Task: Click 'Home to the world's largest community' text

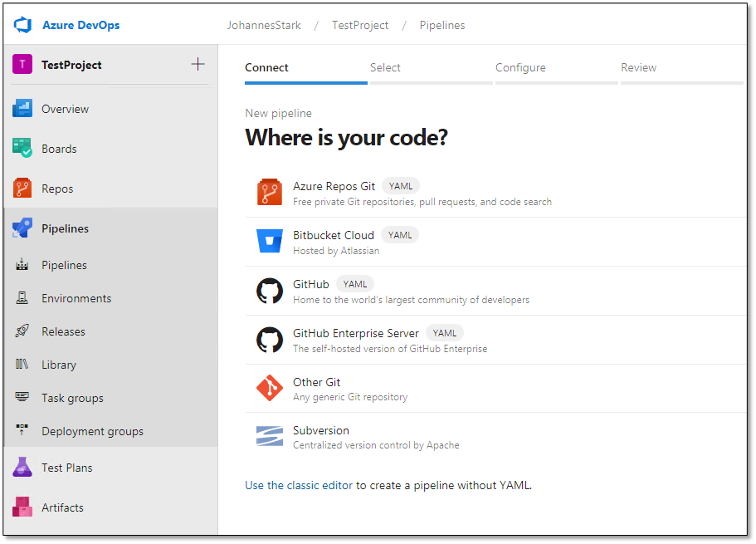Action: [411, 300]
